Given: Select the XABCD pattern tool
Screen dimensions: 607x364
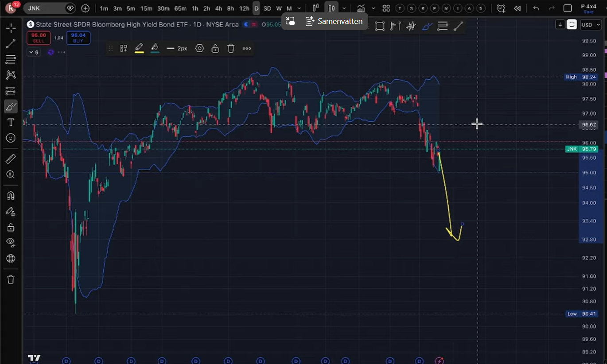Looking at the screenshot, I should click(11, 75).
